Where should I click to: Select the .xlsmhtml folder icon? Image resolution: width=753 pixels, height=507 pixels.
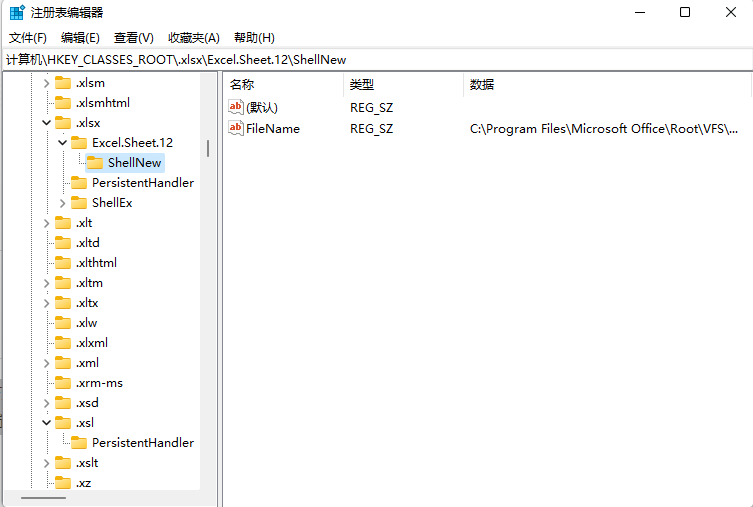pos(63,103)
